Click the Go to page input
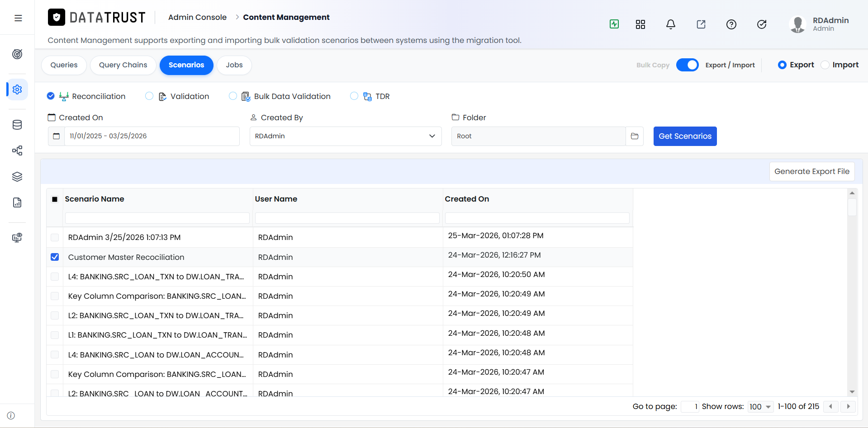This screenshot has width=868, height=428. coord(690,407)
